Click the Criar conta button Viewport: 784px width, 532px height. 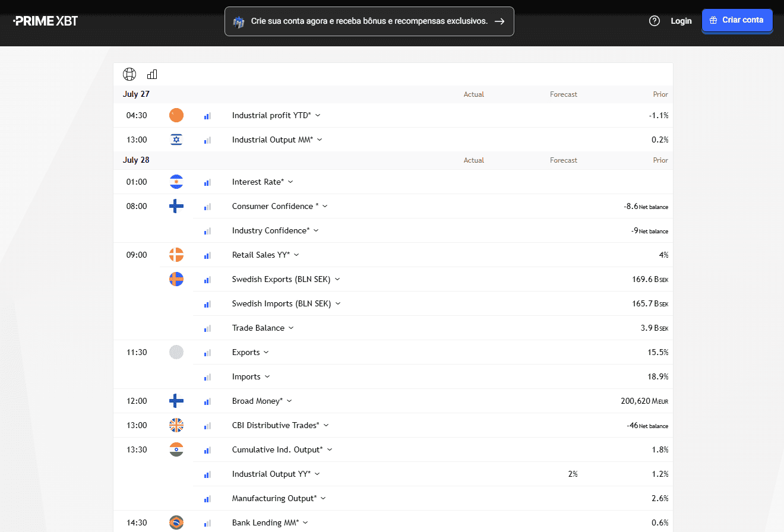pyautogui.click(x=737, y=20)
